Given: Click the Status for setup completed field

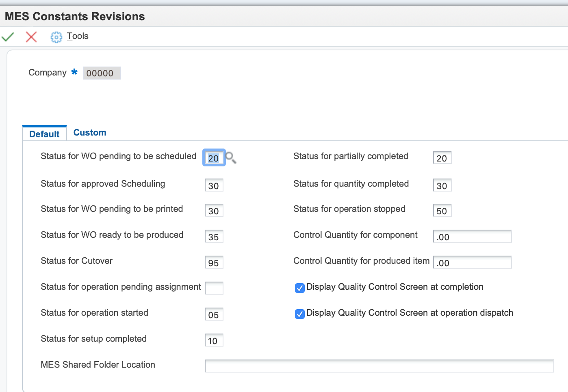Looking at the screenshot, I should tap(214, 340).
